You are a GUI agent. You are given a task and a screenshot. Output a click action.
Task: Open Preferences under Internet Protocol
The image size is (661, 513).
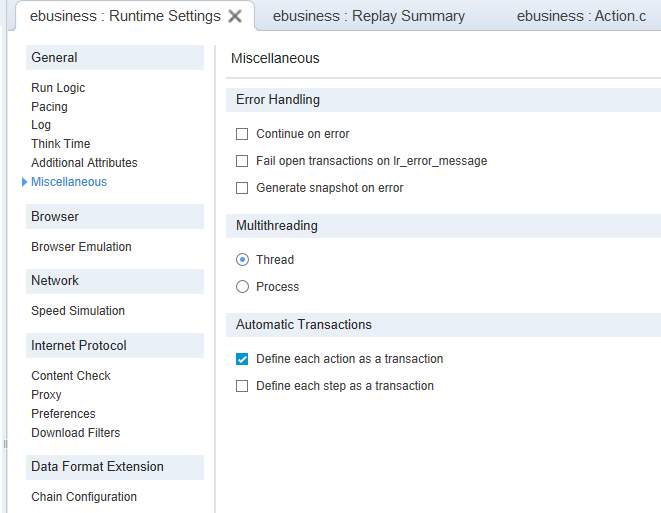coord(63,414)
